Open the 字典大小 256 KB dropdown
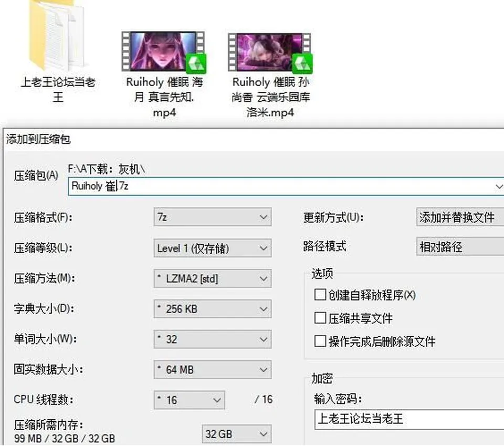The image size is (504, 446). (x=213, y=309)
